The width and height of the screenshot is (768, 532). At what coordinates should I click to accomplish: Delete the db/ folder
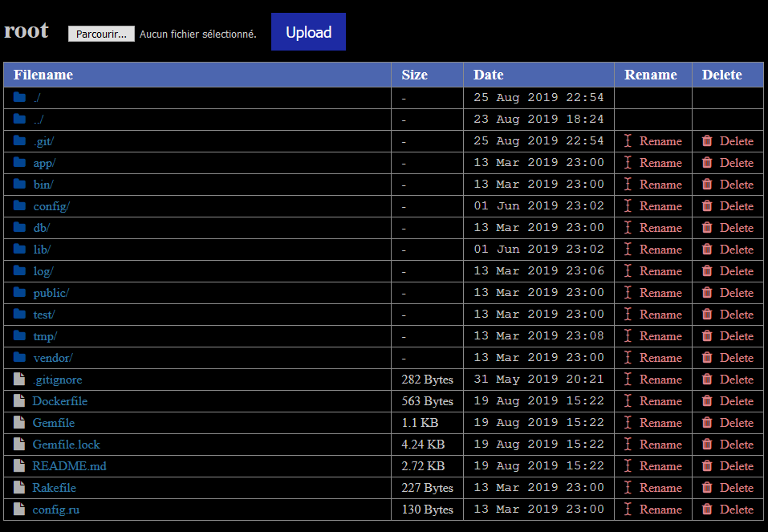(727, 228)
